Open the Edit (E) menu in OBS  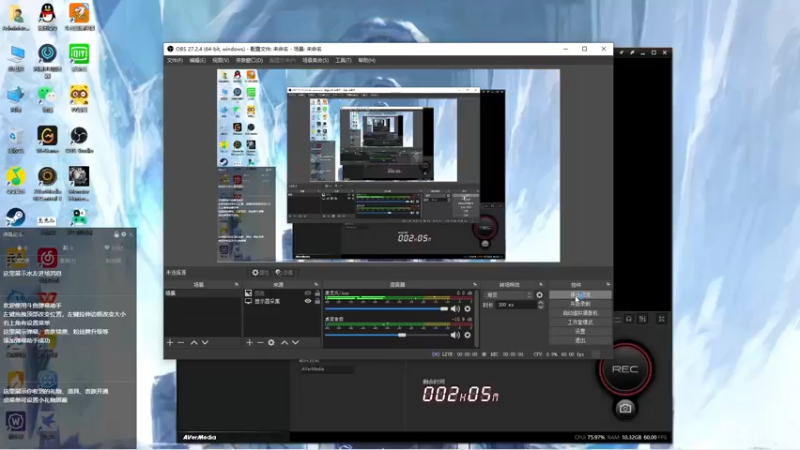[x=197, y=60]
